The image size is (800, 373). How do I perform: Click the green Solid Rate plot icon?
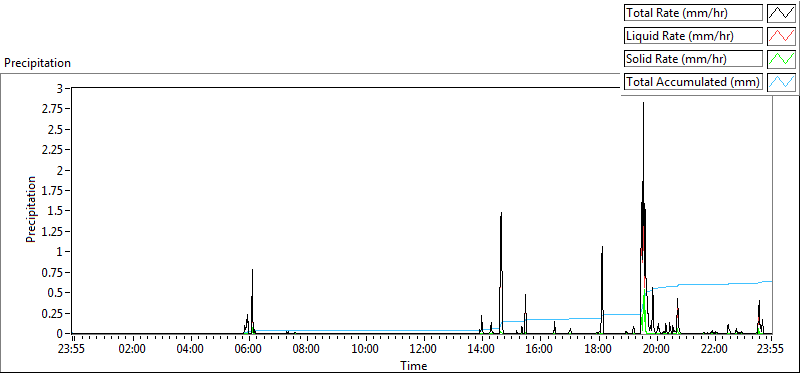[x=781, y=59]
